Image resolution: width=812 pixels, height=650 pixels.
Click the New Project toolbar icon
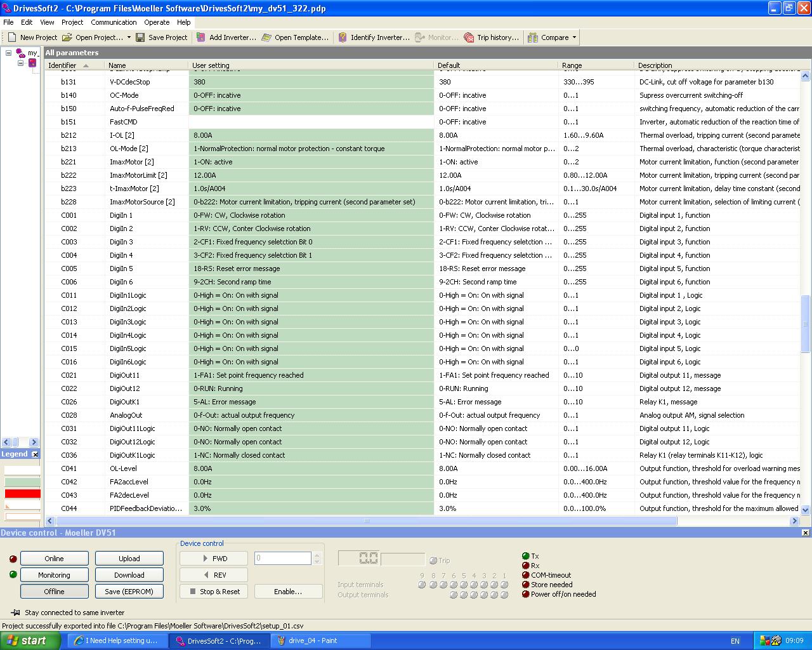tap(12, 37)
